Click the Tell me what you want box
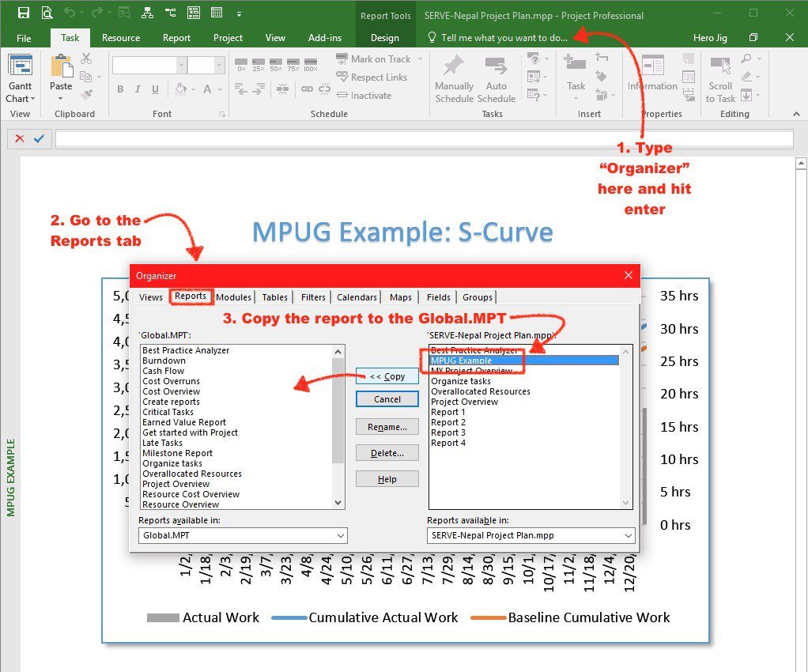This screenshot has width=808, height=672. tap(498, 38)
